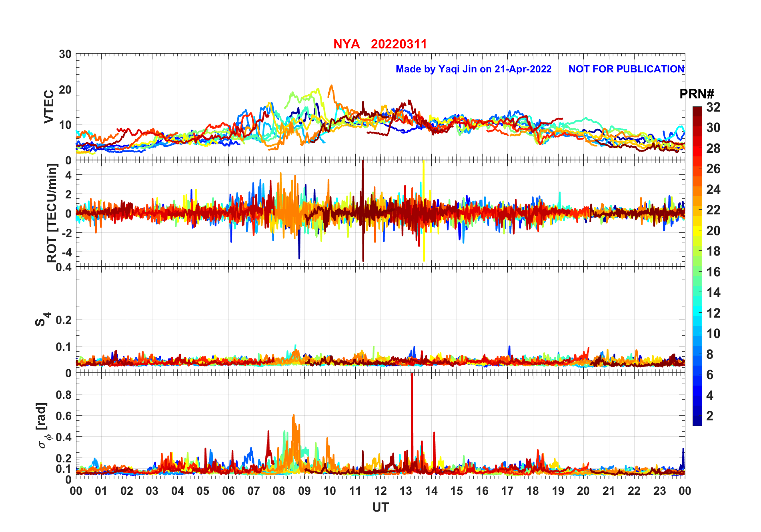Click σφ axis tick label 0.8
The height and width of the screenshot is (532, 761).
(63, 395)
